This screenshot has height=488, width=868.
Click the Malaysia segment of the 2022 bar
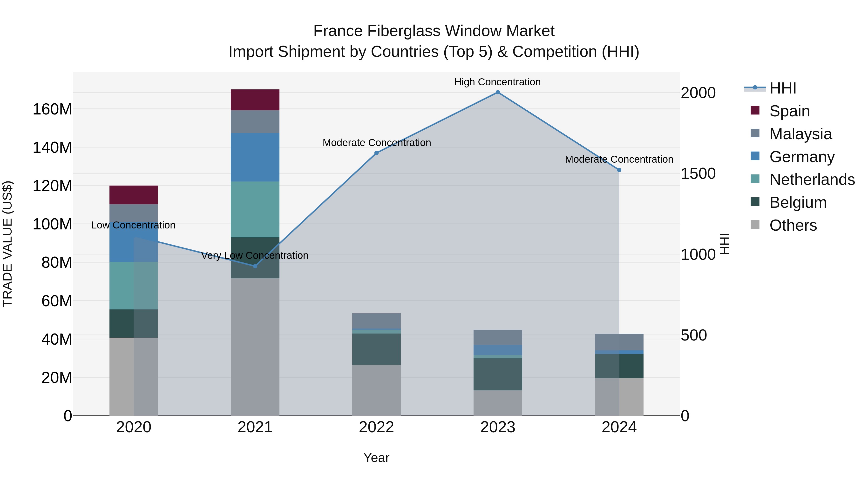coord(376,321)
